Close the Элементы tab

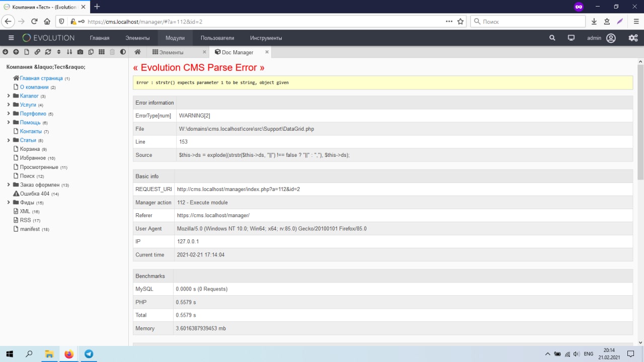tap(204, 52)
